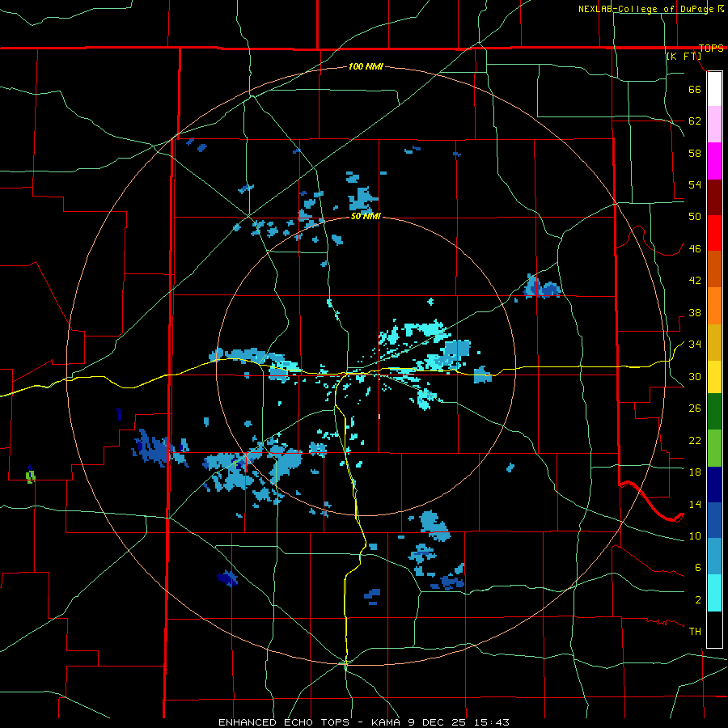The width and height of the screenshot is (728, 728).
Task: Click the TH threshold legend label
Action: [x=695, y=632]
